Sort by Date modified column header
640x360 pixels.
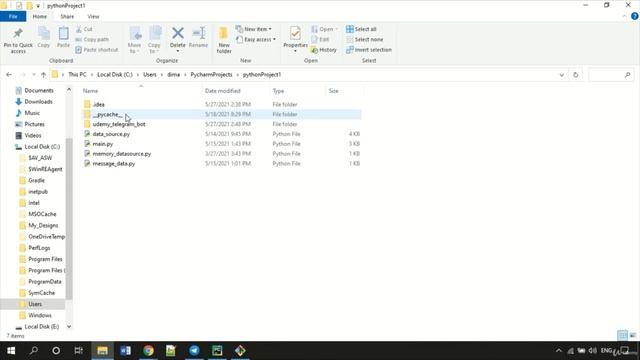pyautogui.click(x=236, y=91)
